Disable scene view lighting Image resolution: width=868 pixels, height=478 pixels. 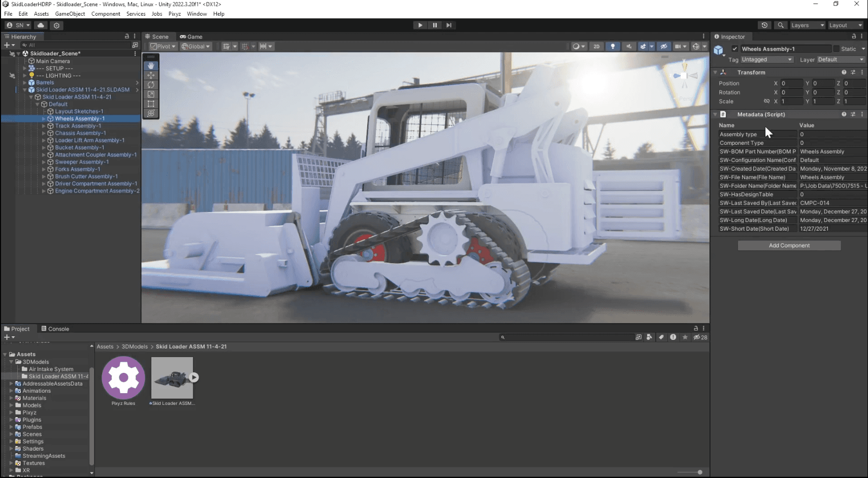coord(613,46)
